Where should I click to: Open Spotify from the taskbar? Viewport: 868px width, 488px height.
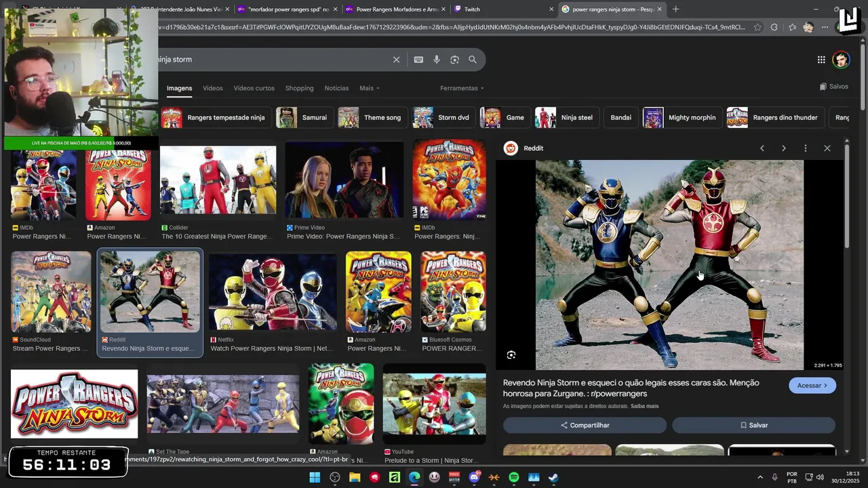point(514,477)
